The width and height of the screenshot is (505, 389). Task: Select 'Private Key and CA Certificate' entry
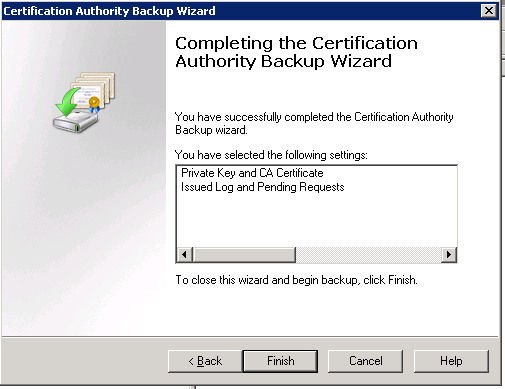point(252,173)
